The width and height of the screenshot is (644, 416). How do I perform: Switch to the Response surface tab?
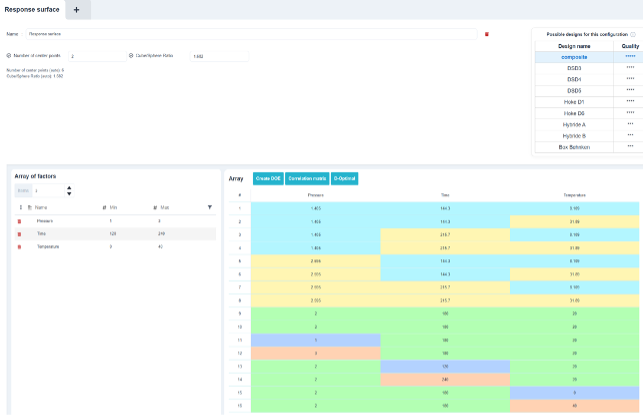coord(32,9)
